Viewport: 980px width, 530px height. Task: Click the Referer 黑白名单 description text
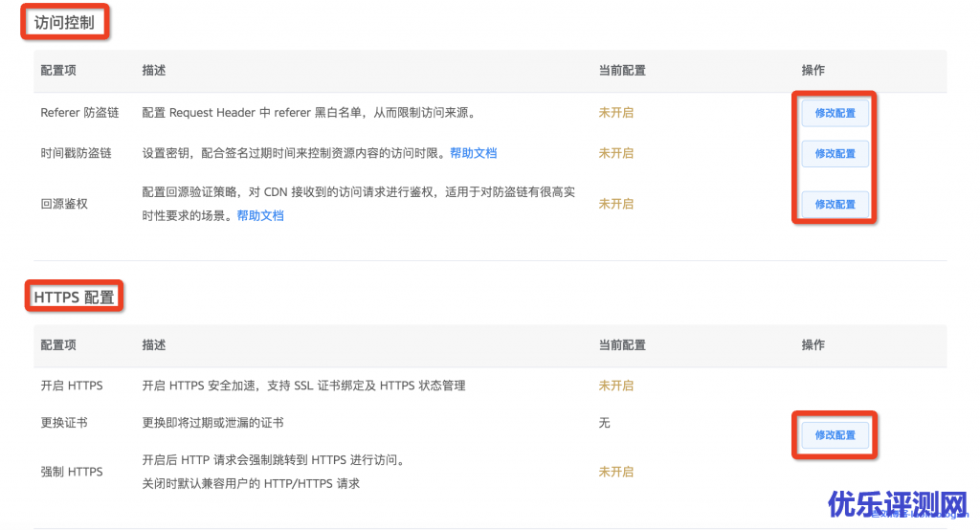[310, 113]
